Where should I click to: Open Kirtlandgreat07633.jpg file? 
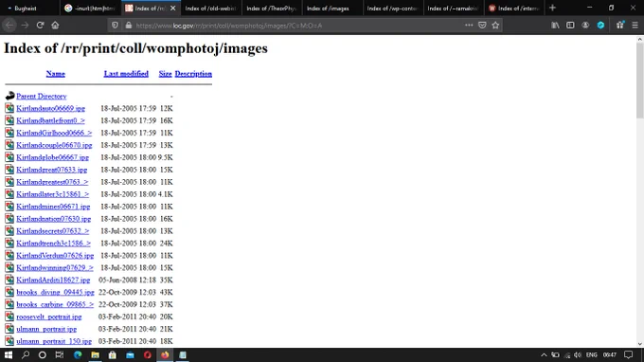tap(52, 170)
